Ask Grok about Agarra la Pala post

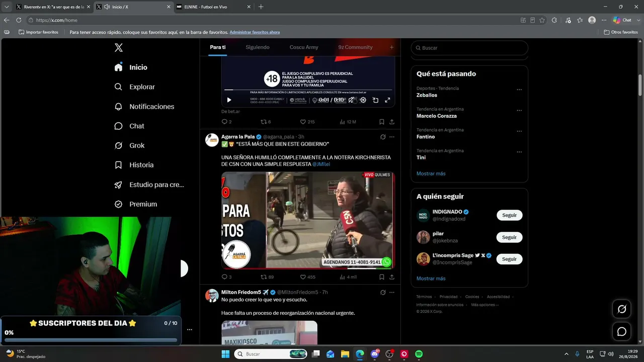tap(383, 137)
